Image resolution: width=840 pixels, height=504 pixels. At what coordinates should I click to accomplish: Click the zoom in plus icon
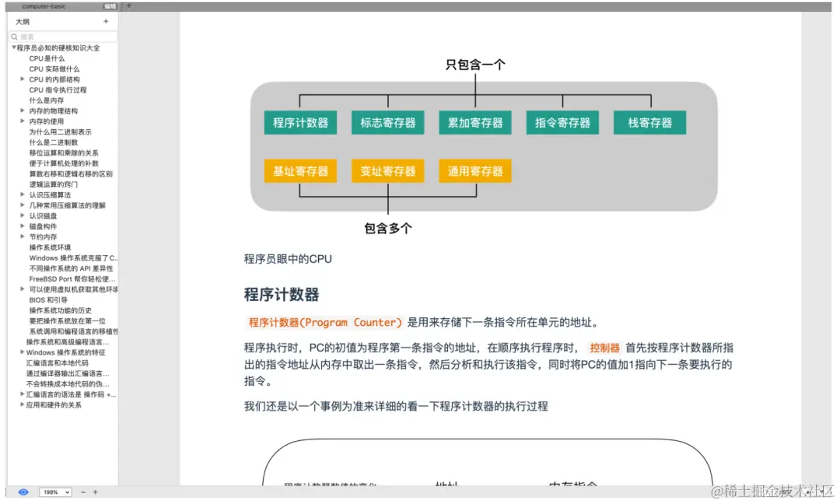coord(94,492)
